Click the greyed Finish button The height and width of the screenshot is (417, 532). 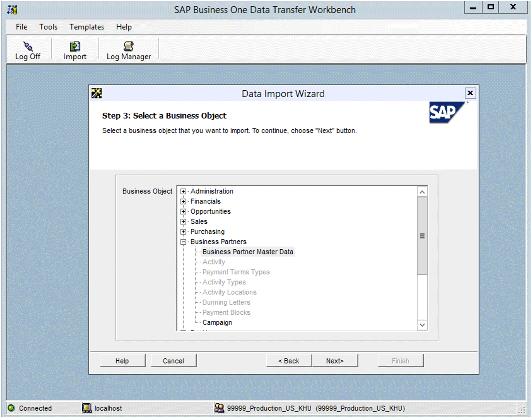tap(401, 361)
